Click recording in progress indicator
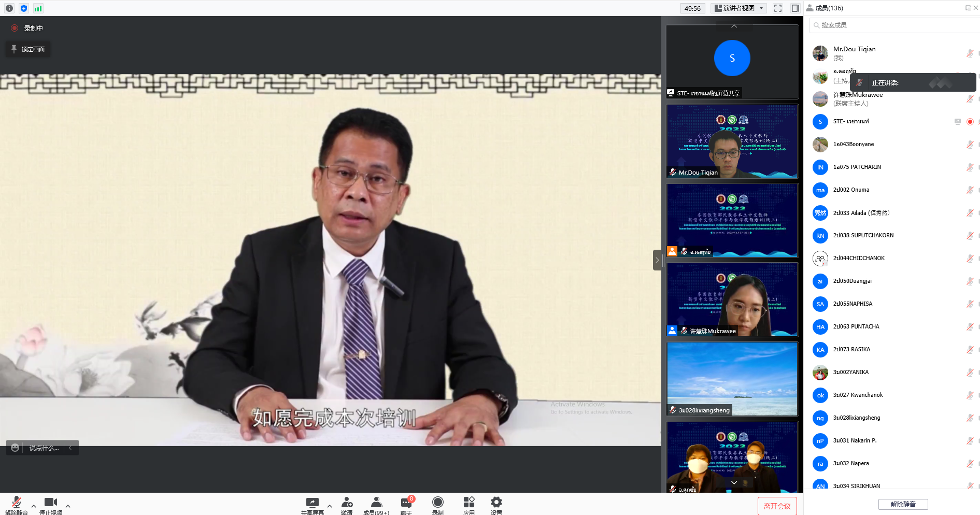 (27, 28)
